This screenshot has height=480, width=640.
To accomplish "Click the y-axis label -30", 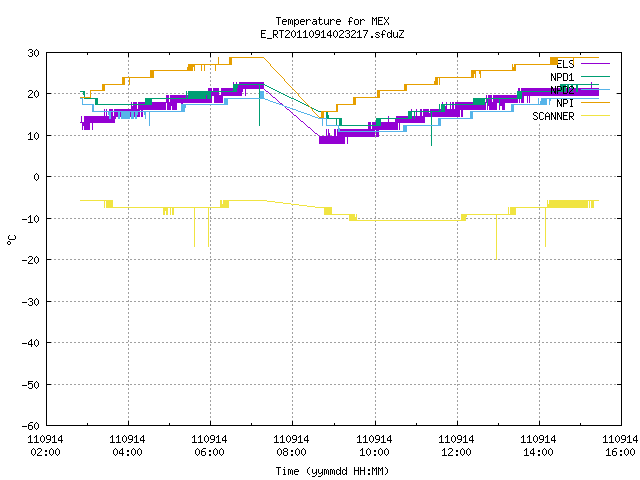I will [31, 302].
